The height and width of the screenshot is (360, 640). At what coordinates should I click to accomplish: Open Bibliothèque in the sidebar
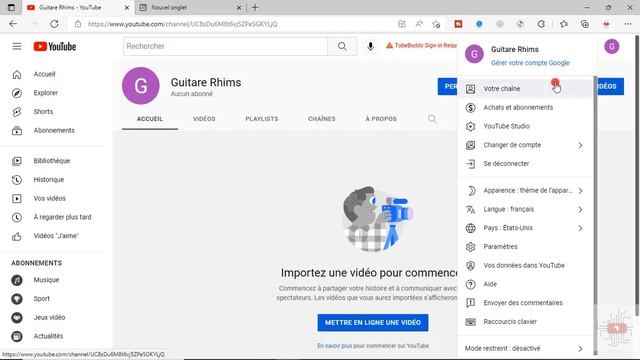[53, 161]
